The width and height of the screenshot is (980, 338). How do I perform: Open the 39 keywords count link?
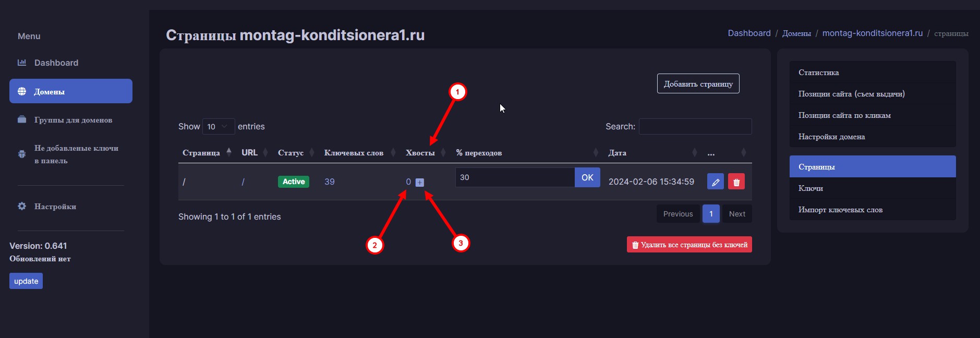[x=330, y=182]
